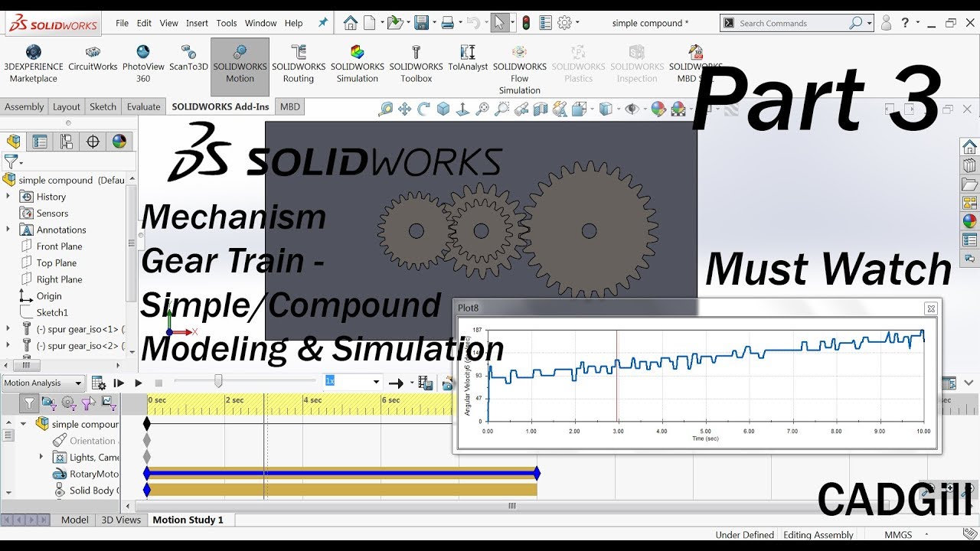Expand the spur gear_iso<1> component
This screenshot has height=551, width=980.
[8, 329]
